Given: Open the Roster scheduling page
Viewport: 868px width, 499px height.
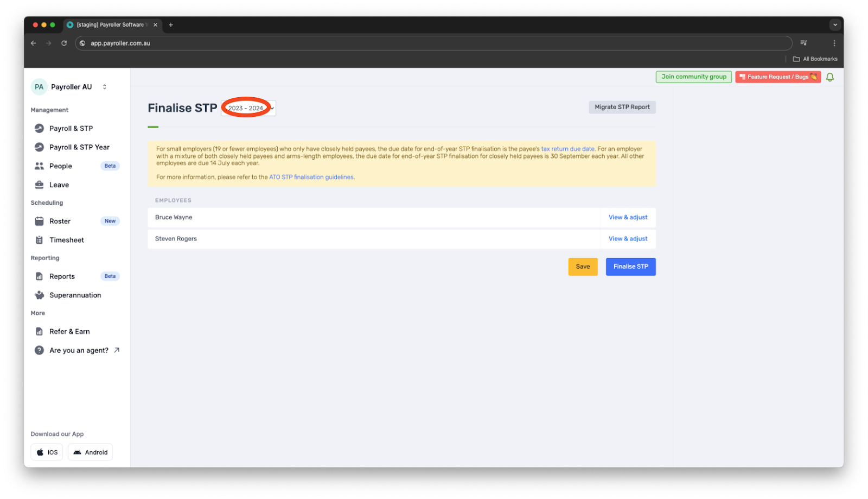Looking at the screenshot, I should click(x=59, y=221).
